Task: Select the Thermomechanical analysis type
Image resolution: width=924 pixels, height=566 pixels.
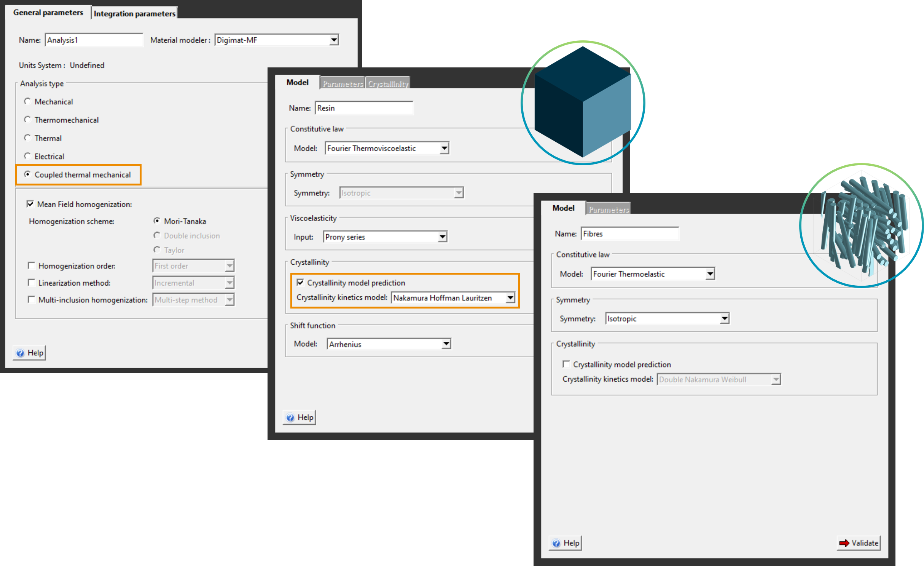Action: tap(27, 120)
